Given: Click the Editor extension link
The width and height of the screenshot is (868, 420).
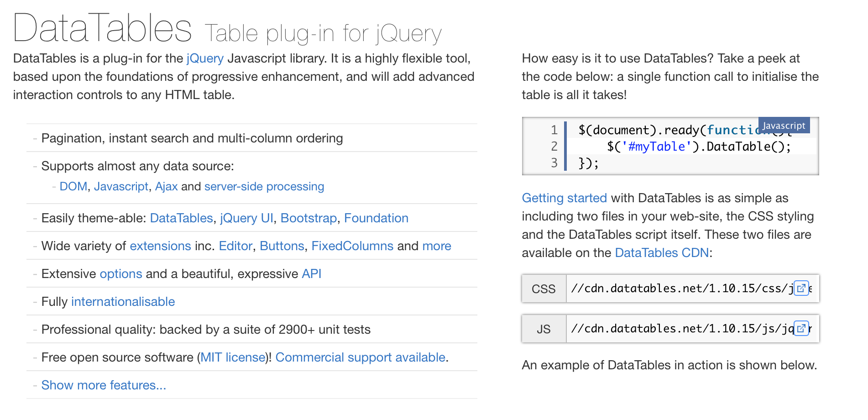Looking at the screenshot, I should [x=235, y=246].
